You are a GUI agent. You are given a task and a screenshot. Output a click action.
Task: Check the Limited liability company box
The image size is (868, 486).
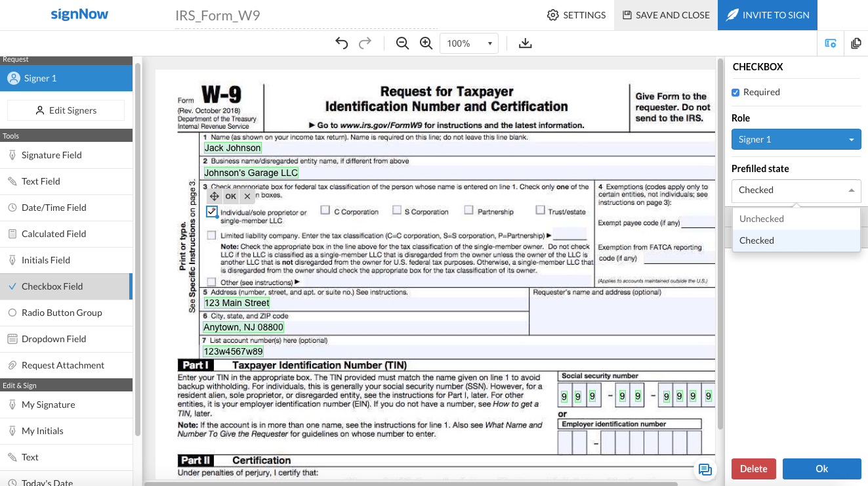[211, 235]
